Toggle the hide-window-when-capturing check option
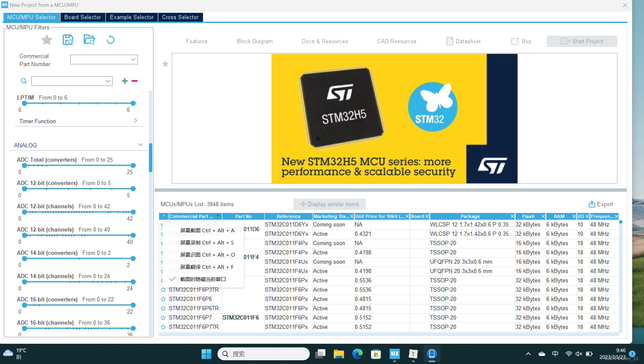644x364 pixels. click(203, 279)
